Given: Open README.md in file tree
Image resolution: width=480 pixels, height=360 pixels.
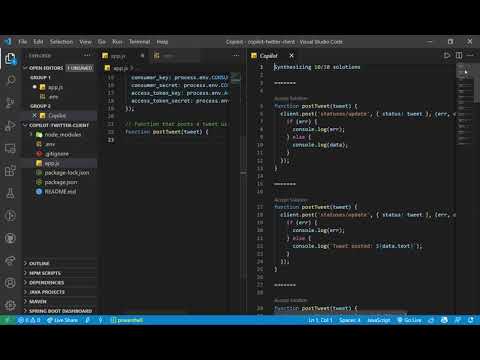Looking at the screenshot, I should pyautogui.click(x=60, y=192).
